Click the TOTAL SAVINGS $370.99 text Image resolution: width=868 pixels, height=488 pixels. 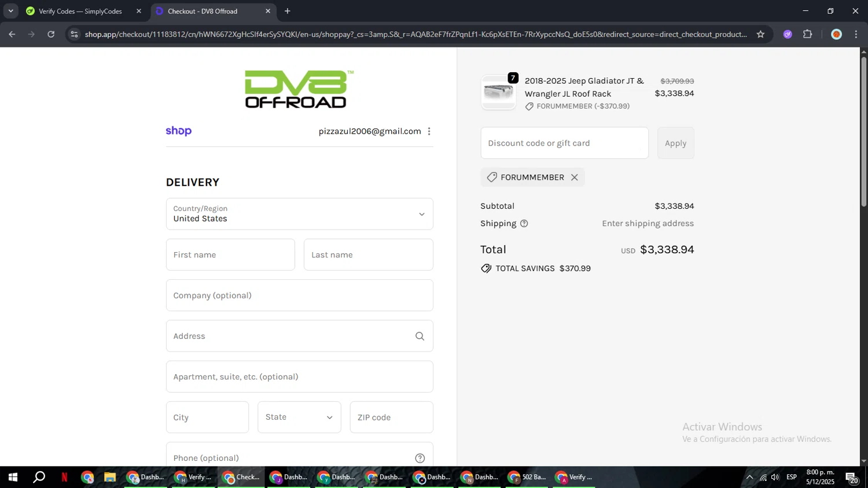pos(543,268)
